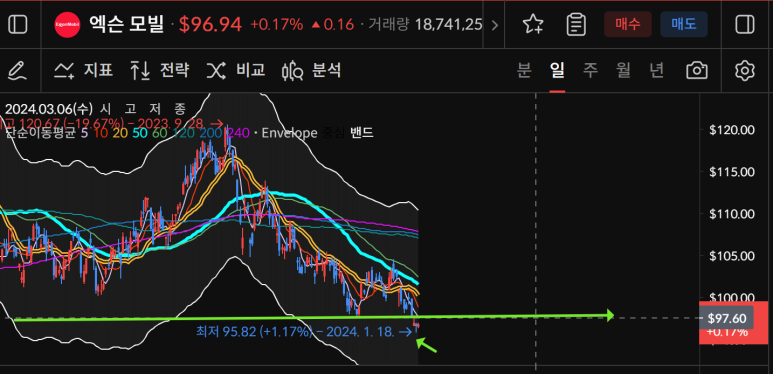The height and width of the screenshot is (374, 773).
Task: Open 비교 compare menu
Action: [235, 71]
